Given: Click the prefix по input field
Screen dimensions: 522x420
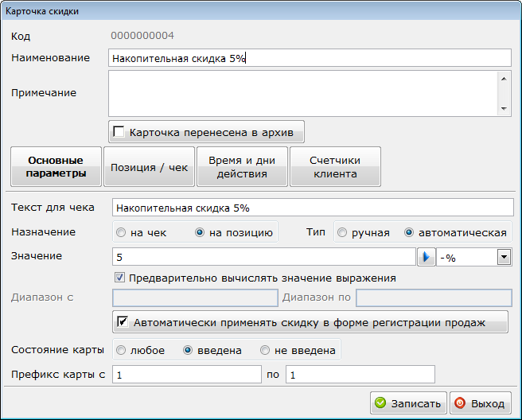Looking at the screenshot, I should tap(360, 375).
